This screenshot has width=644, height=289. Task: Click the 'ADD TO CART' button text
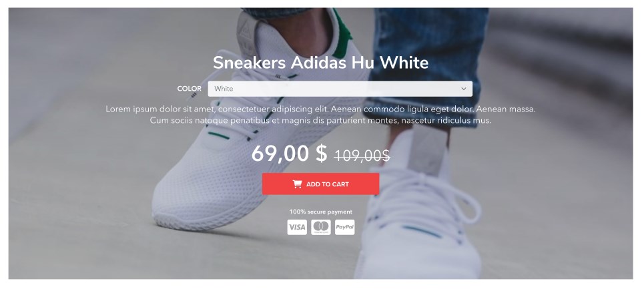pyautogui.click(x=328, y=184)
